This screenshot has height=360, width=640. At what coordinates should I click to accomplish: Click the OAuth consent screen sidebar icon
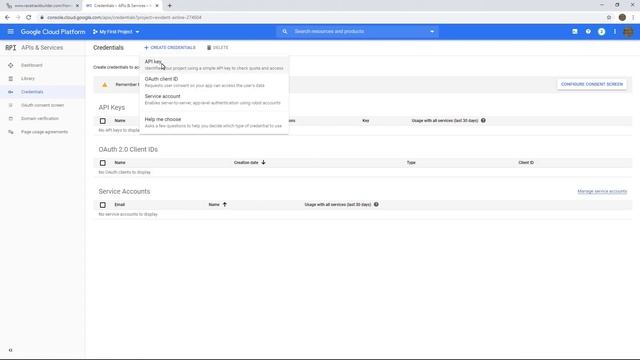click(11, 105)
